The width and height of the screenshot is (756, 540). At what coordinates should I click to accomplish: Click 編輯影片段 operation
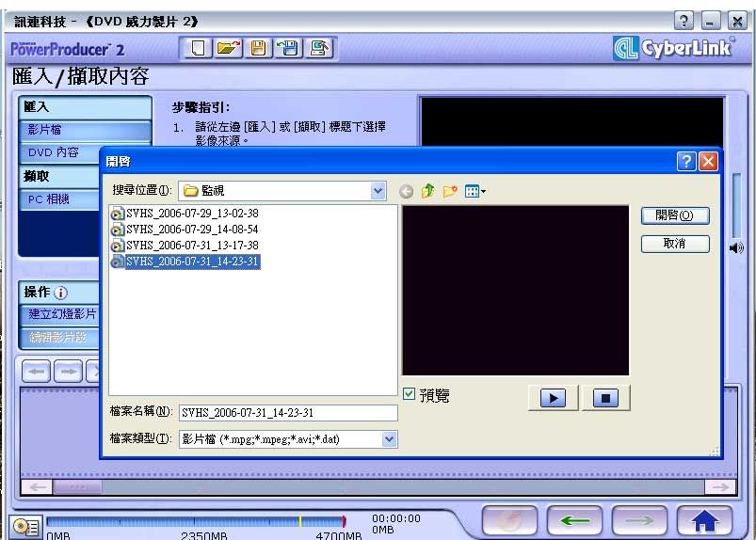tap(60, 337)
